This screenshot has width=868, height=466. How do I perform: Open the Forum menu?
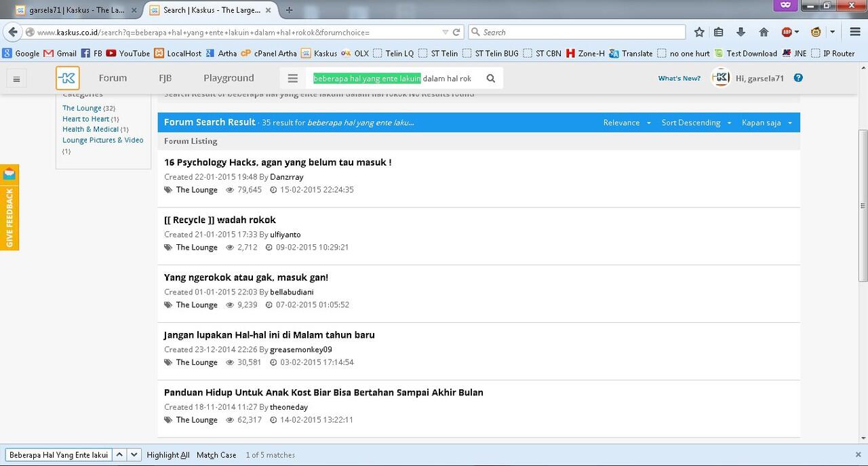coord(113,78)
